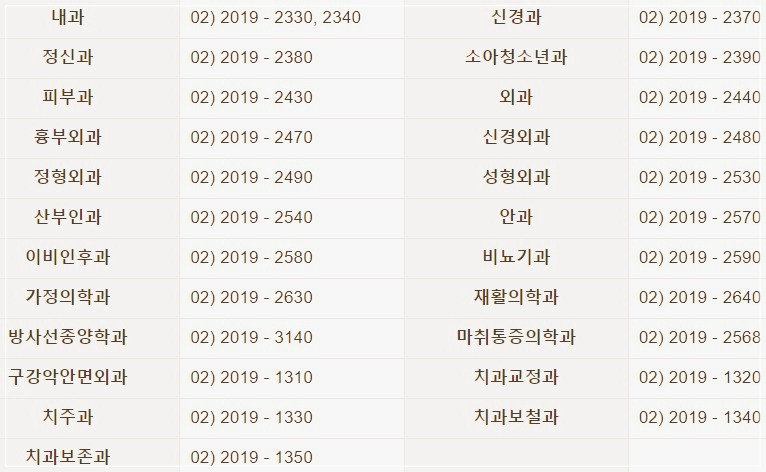Select the 신경과 department cell
The image size is (766, 472).
(x=516, y=17)
